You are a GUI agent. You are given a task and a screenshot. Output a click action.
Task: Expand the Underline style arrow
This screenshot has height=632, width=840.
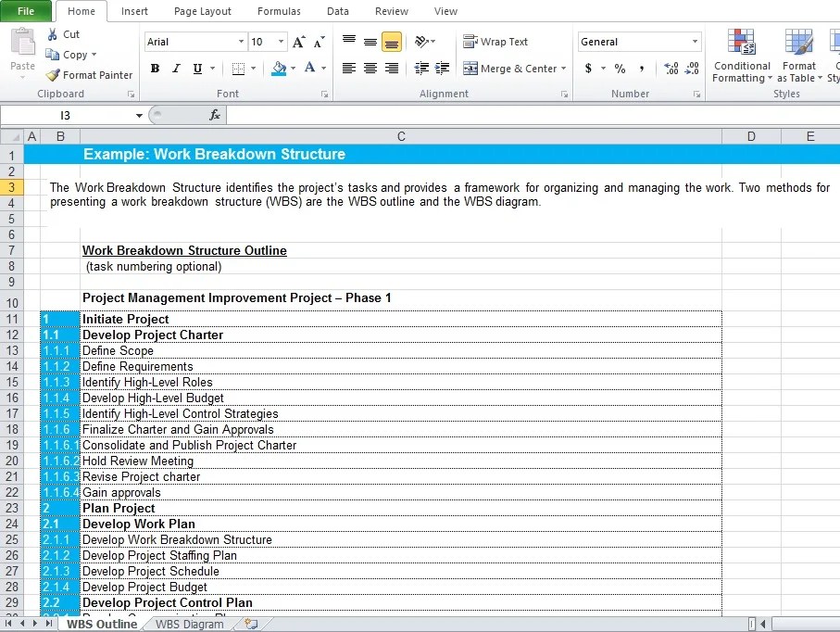[x=213, y=68]
